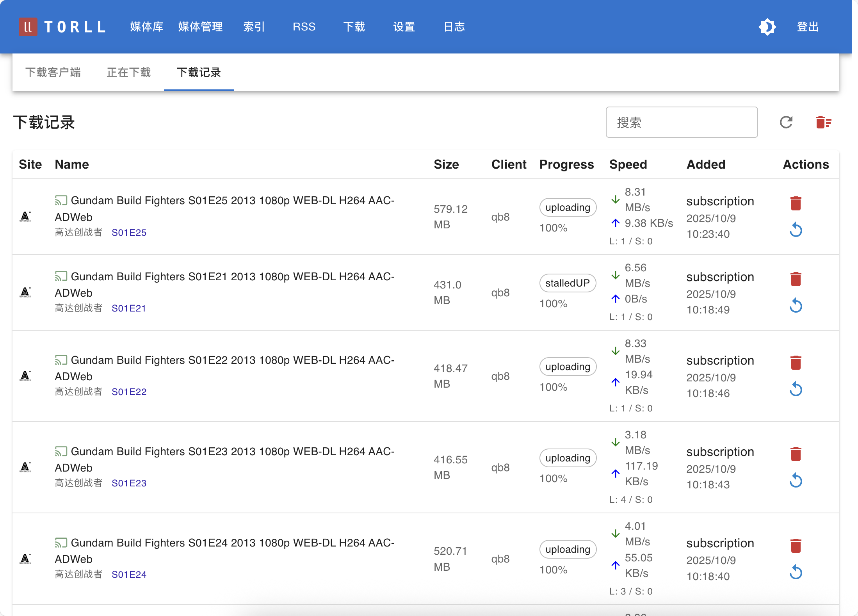This screenshot has width=858, height=616.
Task: Click the TORLL logo icon
Action: [28, 27]
